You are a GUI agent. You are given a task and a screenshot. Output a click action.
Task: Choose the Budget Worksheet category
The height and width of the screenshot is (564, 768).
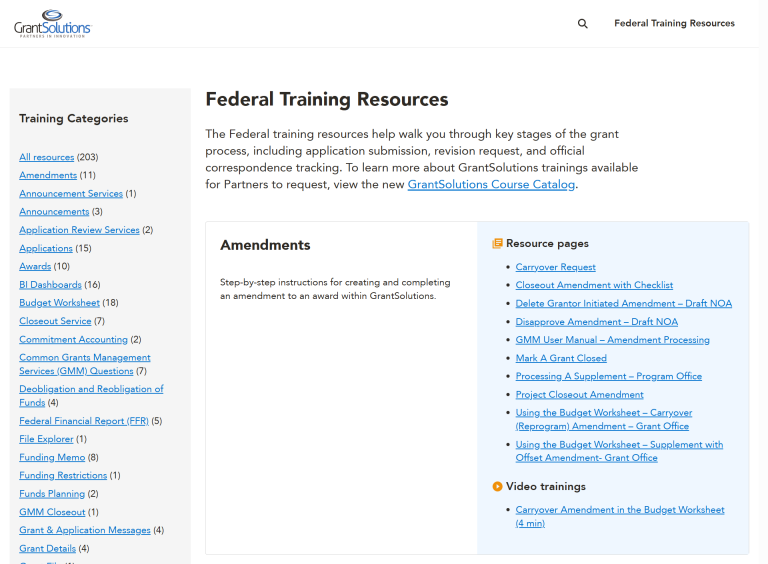coord(59,303)
